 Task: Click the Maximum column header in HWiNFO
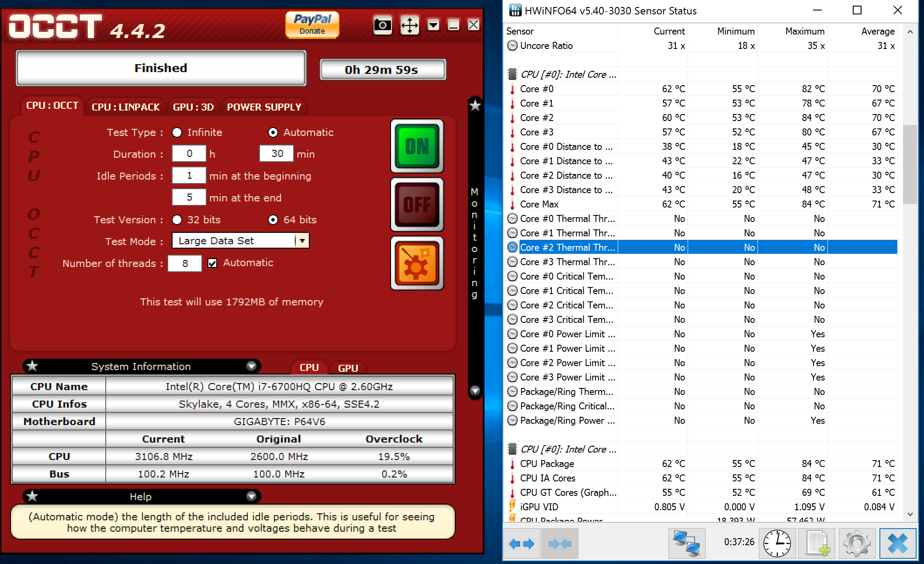click(805, 31)
